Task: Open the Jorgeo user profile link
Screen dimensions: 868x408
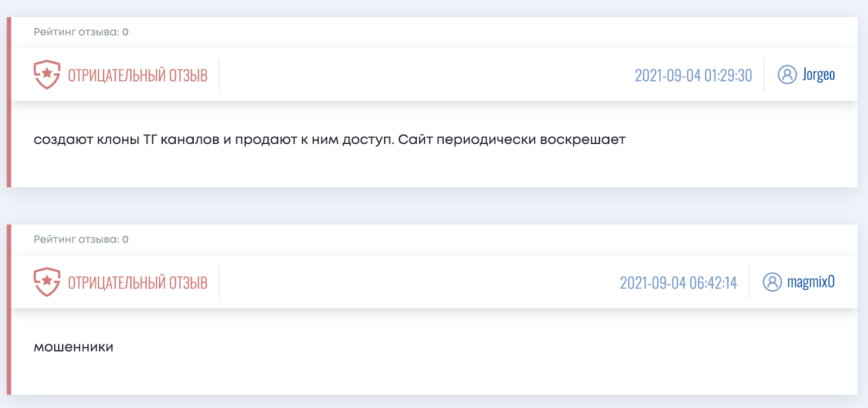Action: [818, 74]
